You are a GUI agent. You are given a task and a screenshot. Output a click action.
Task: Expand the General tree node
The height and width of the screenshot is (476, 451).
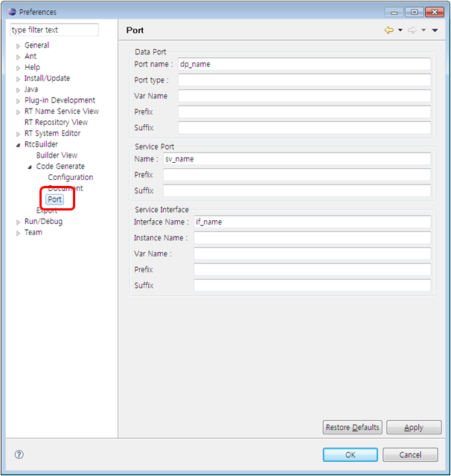[x=19, y=45]
